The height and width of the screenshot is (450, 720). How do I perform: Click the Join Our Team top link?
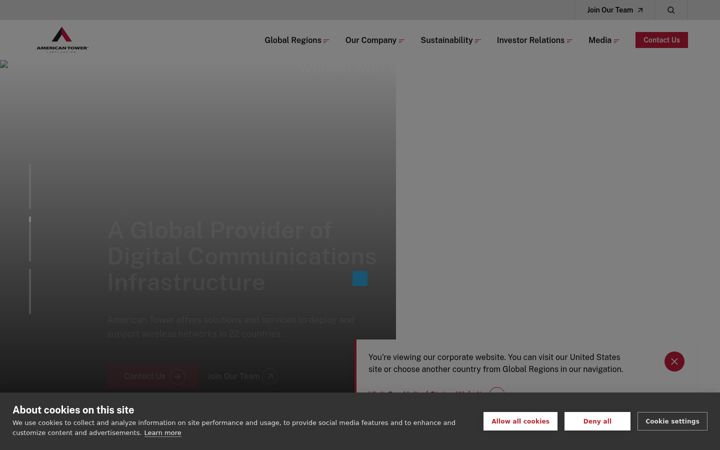615,10
